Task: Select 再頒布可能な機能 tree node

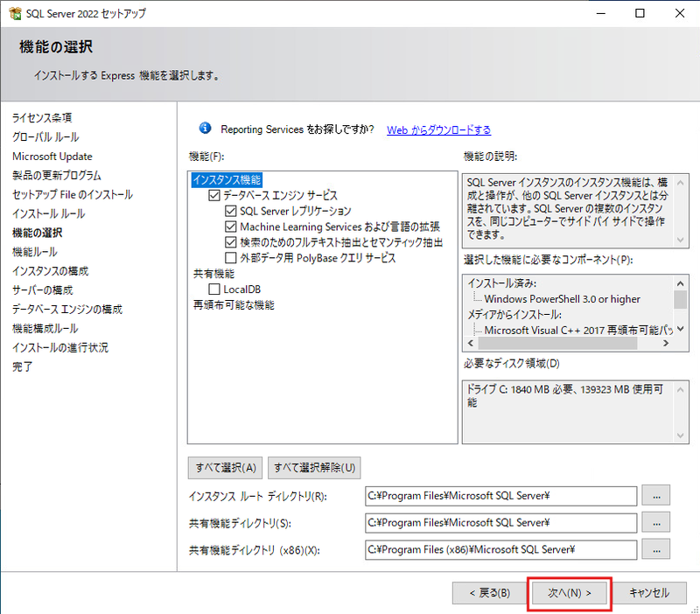Action: pos(234,305)
